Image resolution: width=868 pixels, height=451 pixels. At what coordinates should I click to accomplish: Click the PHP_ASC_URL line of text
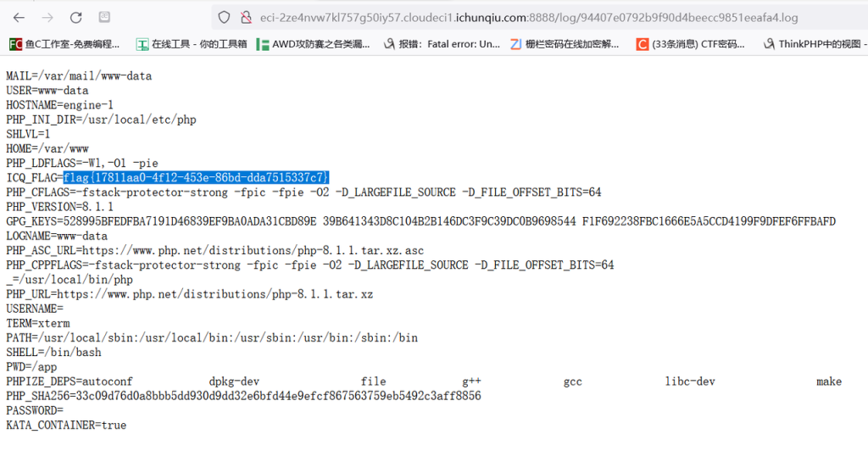(214, 250)
